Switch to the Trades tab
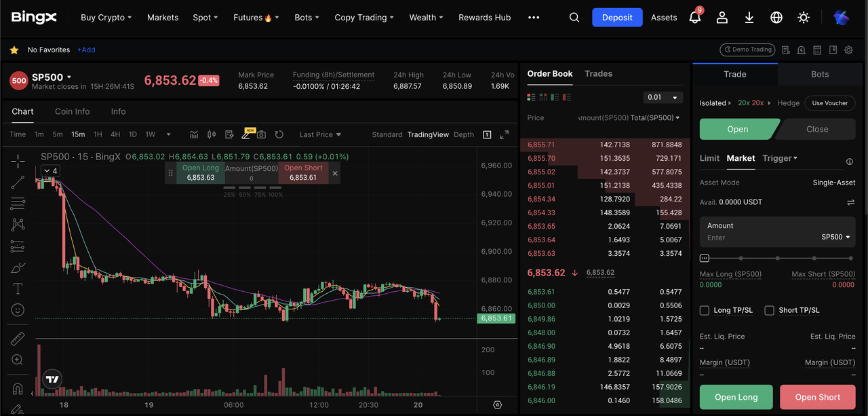 [x=598, y=73]
